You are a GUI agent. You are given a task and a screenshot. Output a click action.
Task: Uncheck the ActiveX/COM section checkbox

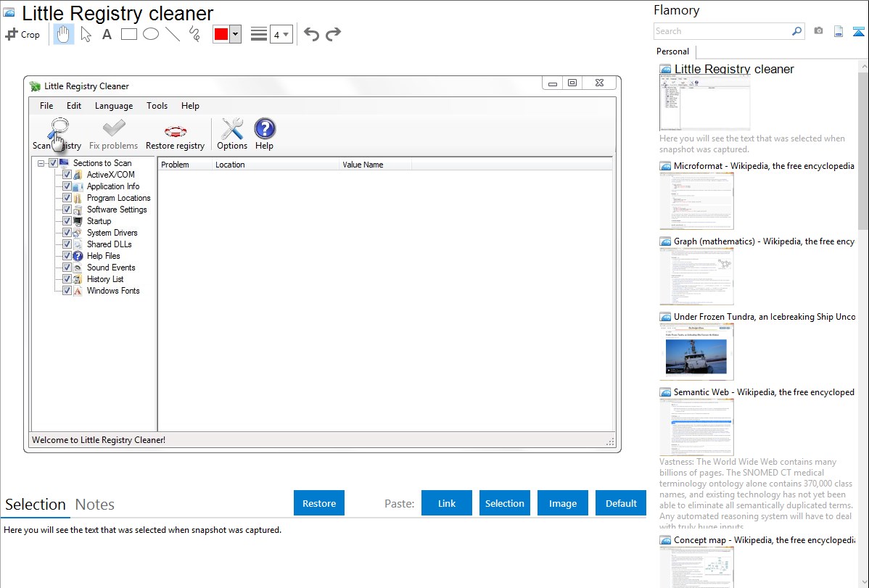tap(67, 175)
